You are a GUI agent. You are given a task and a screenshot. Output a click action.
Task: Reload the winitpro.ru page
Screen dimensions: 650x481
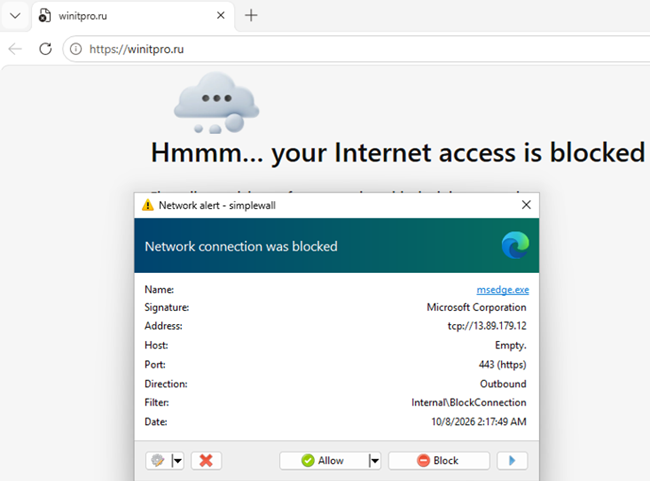coord(45,49)
